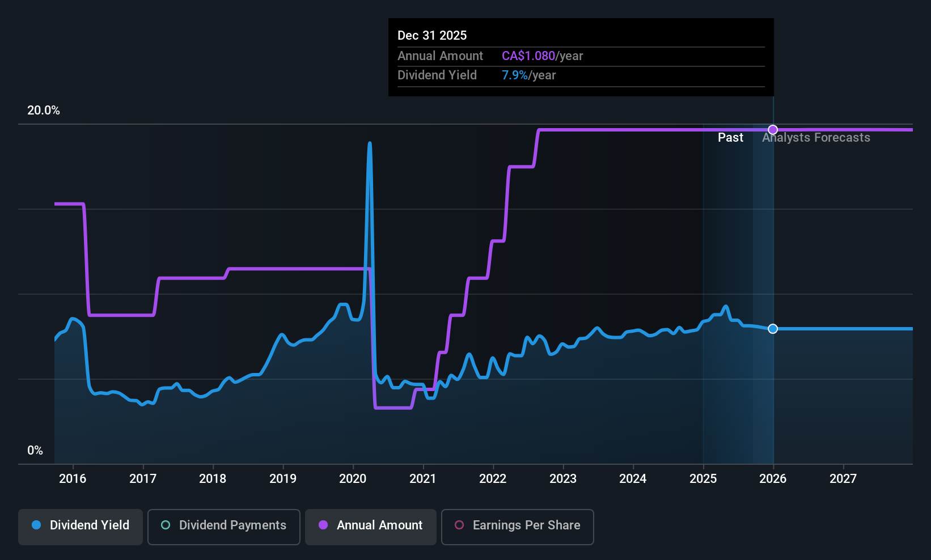Toggle the Dividend Yield series visibility
The width and height of the screenshot is (931, 560).
pyautogui.click(x=80, y=525)
